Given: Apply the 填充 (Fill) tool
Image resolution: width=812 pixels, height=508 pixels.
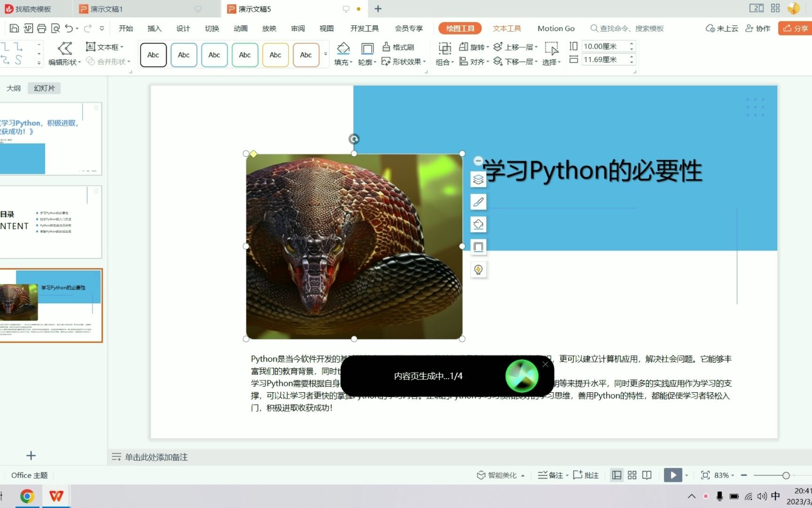Looking at the screenshot, I should tap(343, 54).
